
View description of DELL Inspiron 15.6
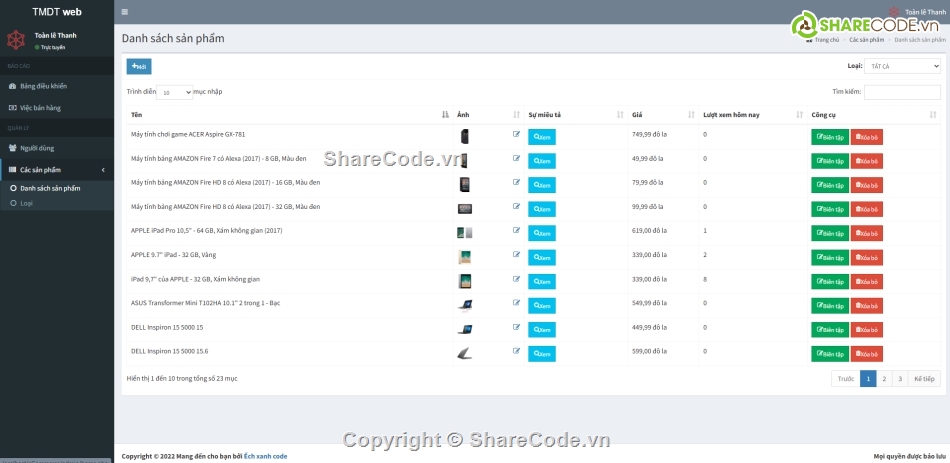[542, 354]
